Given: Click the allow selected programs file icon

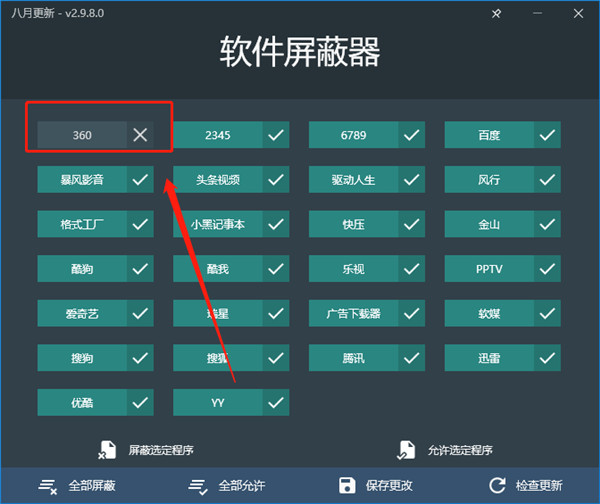Looking at the screenshot, I should tap(406, 450).
